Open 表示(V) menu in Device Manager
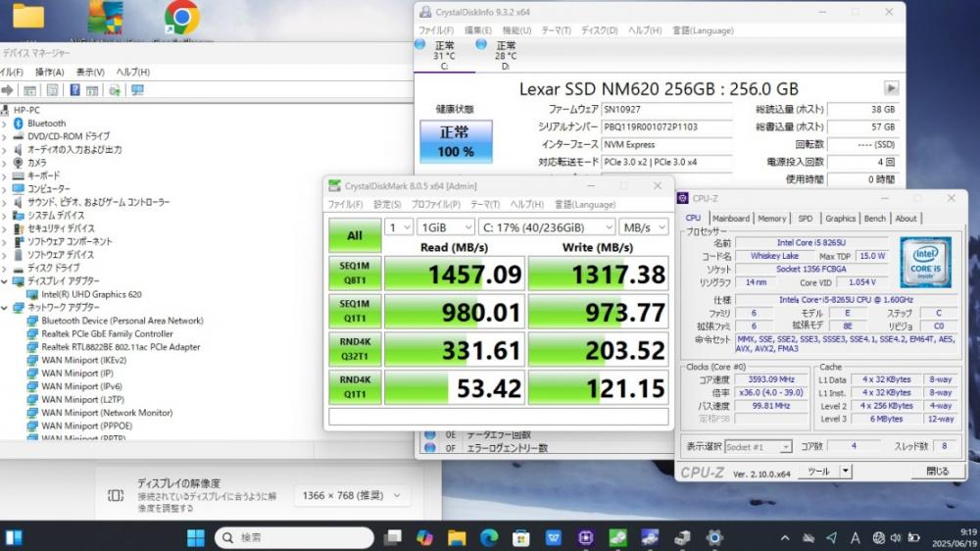Screen dimensions: 980x551 point(90,72)
